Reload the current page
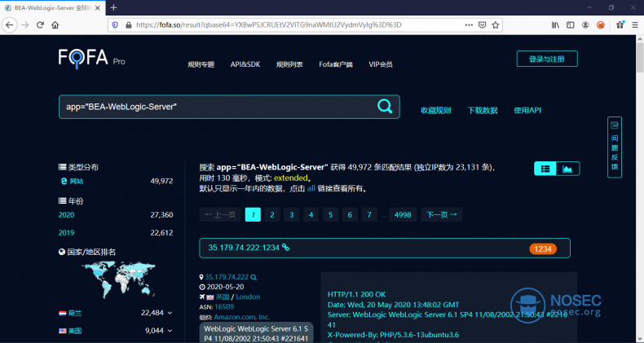The width and height of the screenshot is (644, 343). [40, 25]
